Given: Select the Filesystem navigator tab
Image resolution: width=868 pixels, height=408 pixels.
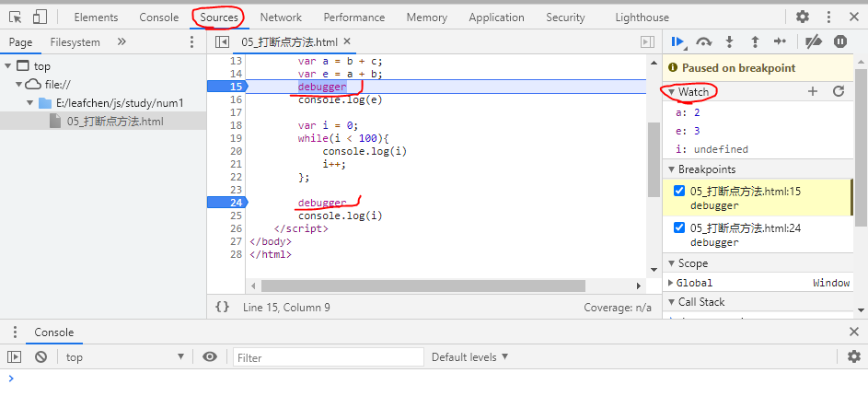Looking at the screenshot, I should coord(75,42).
